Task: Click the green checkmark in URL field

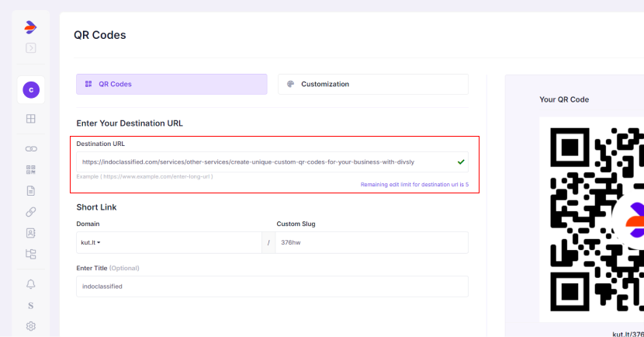Action: point(461,162)
